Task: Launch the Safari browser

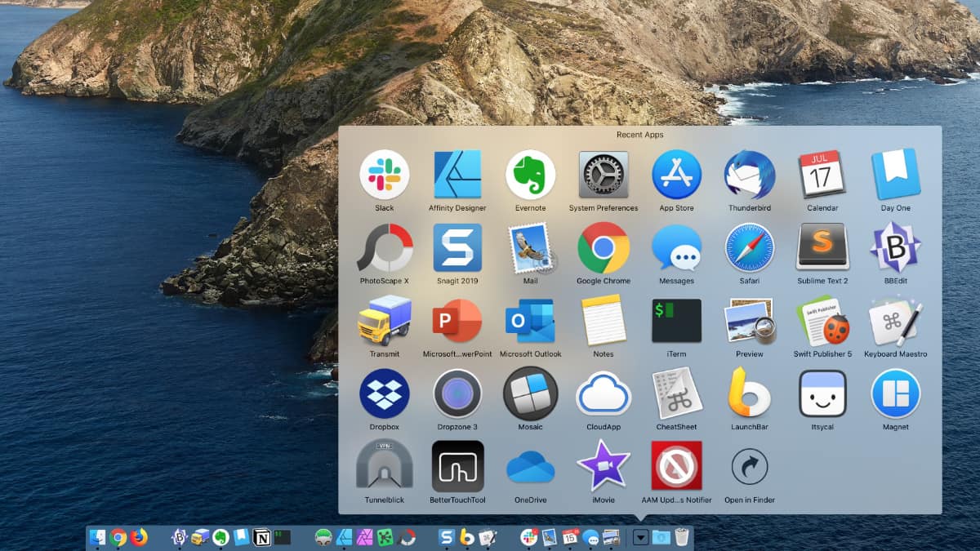Action: click(x=750, y=247)
